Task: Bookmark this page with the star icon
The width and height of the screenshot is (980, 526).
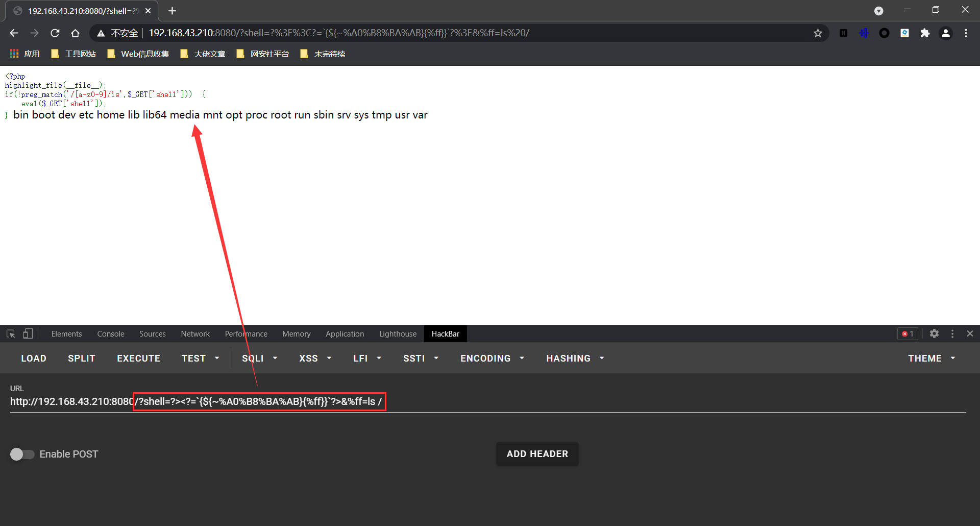Action: [x=818, y=33]
